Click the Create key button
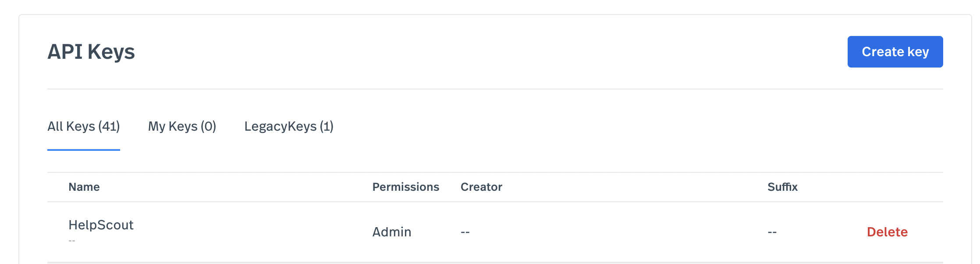The width and height of the screenshot is (980, 264). tap(895, 52)
